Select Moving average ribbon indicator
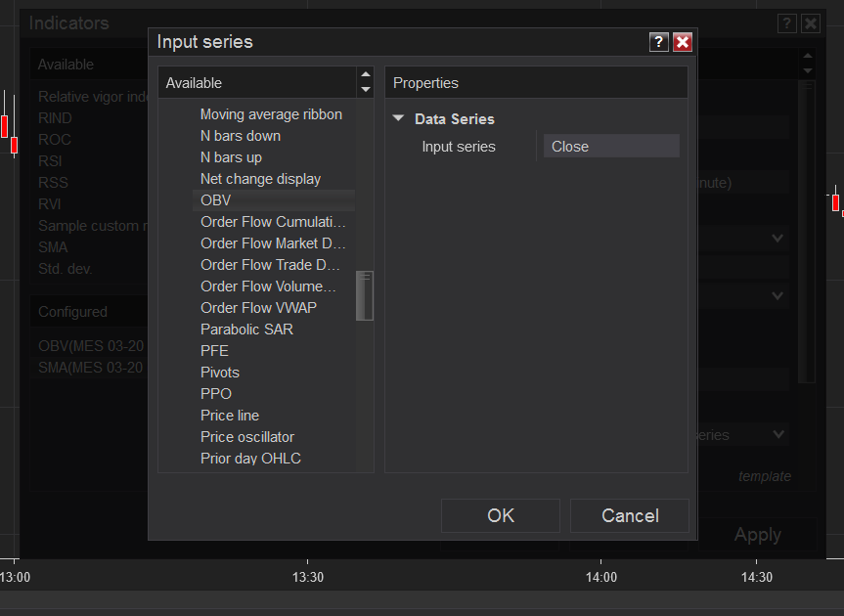 [x=271, y=114]
